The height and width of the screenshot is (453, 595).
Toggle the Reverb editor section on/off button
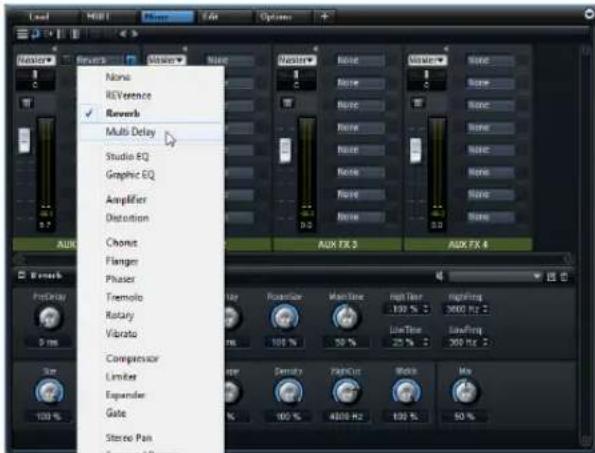point(22,275)
